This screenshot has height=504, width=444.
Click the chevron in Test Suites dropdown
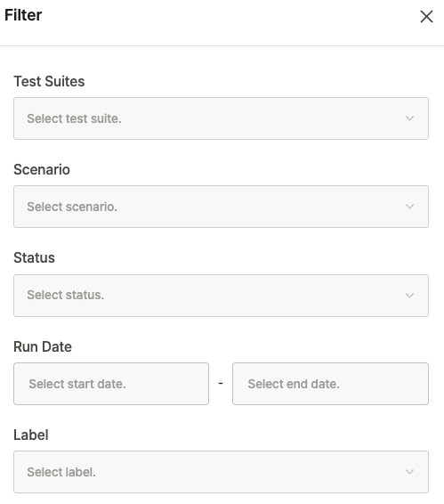409,118
